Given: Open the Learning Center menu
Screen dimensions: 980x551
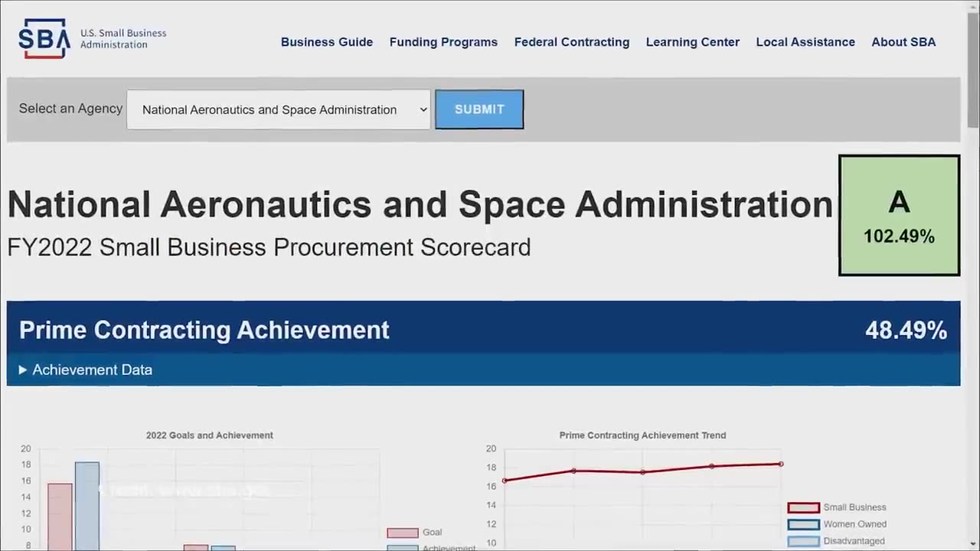Looking at the screenshot, I should [x=693, y=42].
